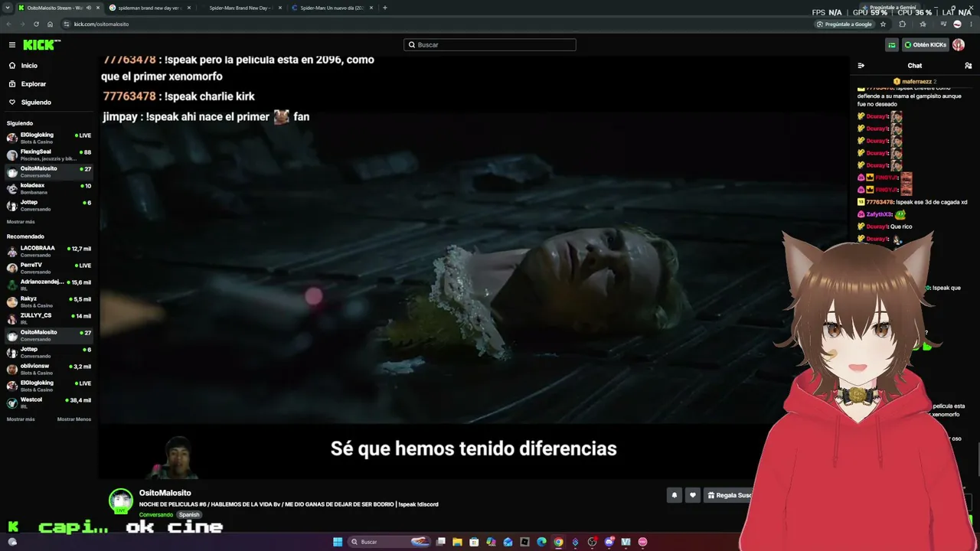Reload the current page
Screen dimensions: 980x551
coord(36,24)
